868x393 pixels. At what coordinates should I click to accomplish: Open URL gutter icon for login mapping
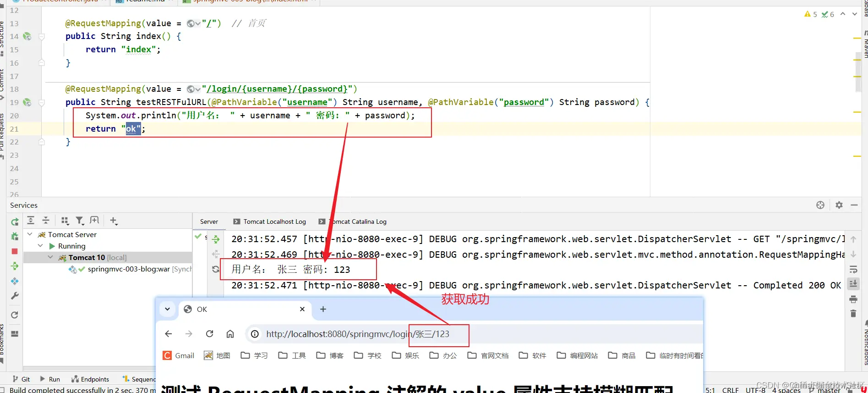tap(193, 89)
